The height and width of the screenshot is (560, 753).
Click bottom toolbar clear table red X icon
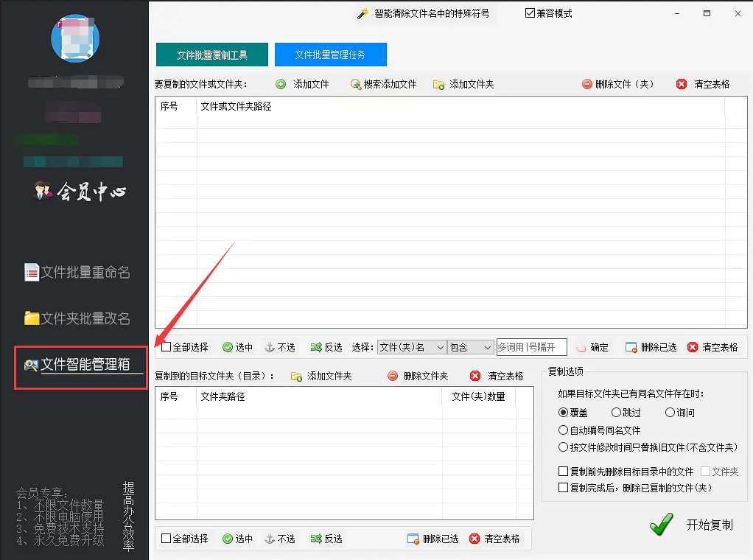coord(474,539)
